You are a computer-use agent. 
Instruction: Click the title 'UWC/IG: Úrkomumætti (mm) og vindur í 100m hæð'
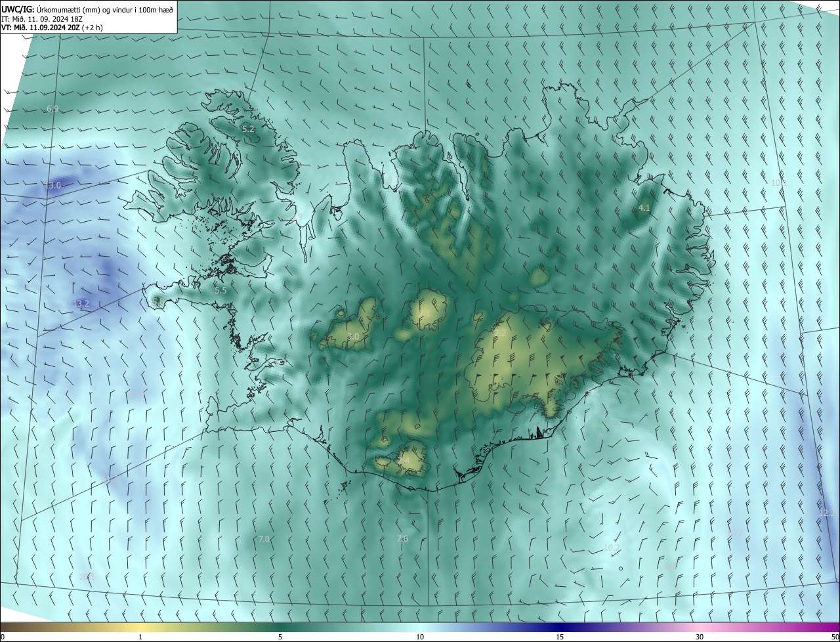click(x=87, y=9)
